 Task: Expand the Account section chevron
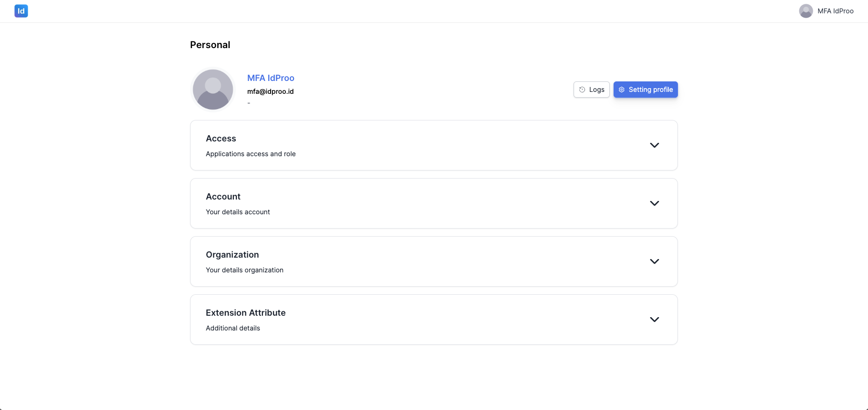point(655,203)
